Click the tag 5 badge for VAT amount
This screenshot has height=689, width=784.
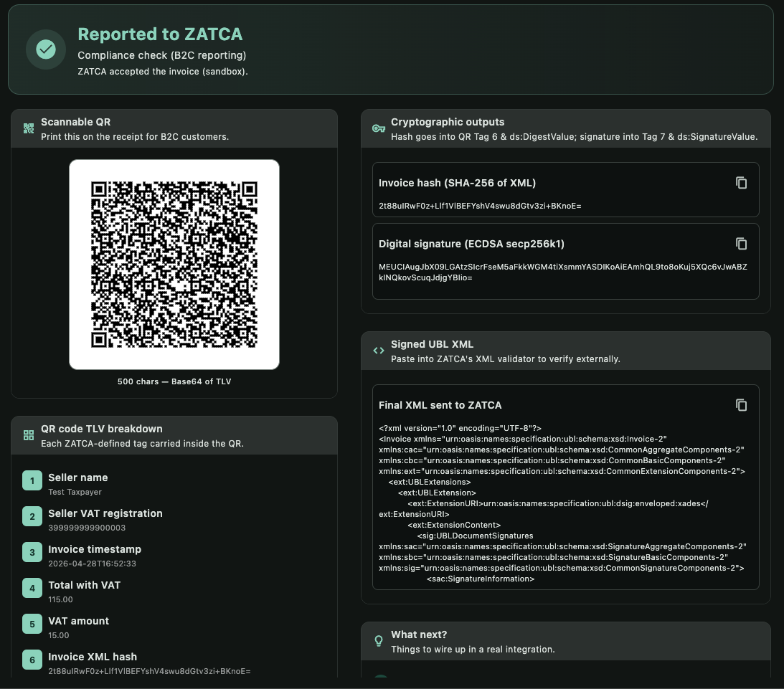click(x=32, y=624)
